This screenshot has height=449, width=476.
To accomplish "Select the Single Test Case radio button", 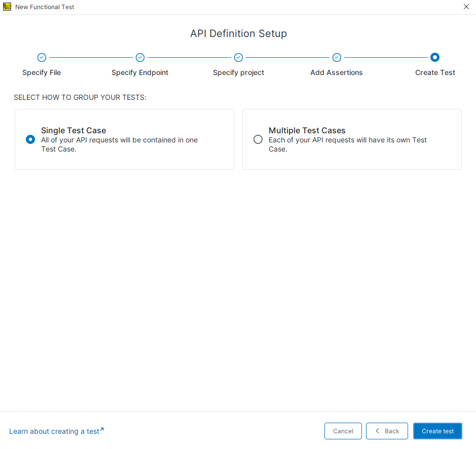I will coord(30,139).
